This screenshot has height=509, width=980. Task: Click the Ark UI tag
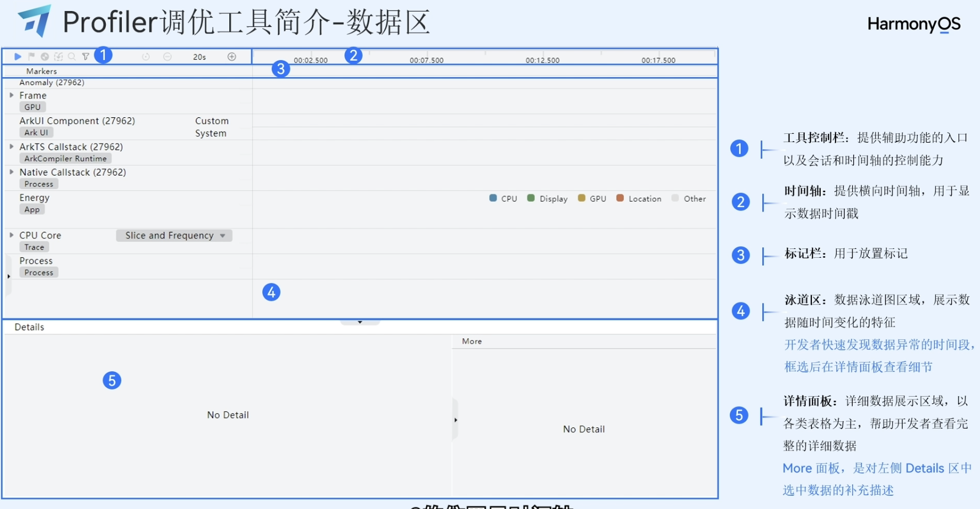point(36,132)
